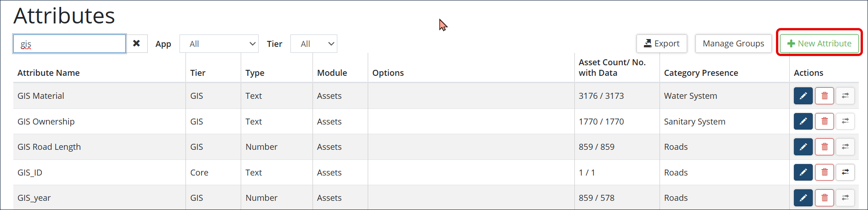This screenshot has height=210, width=868.
Task: Edit the GIS Material attribute
Action: coord(803,96)
